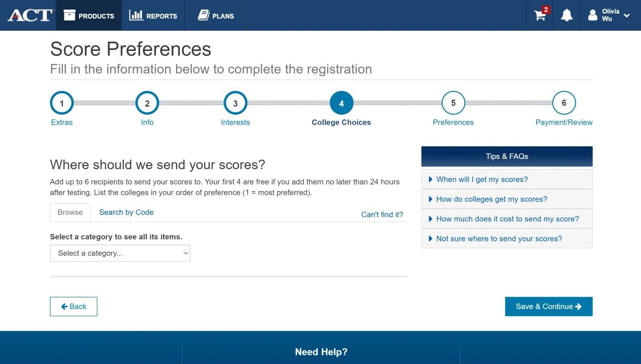Click the 'Score Preferences' page title
This screenshot has width=641, height=364.
(131, 49)
